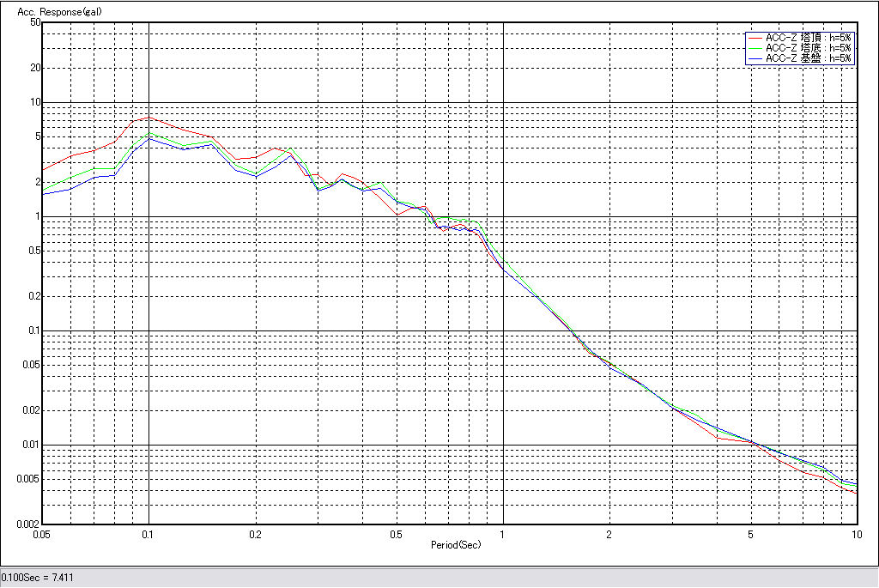The image size is (879, 588).
Task: Click the blue line sample in the legend
Action: point(755,59)
